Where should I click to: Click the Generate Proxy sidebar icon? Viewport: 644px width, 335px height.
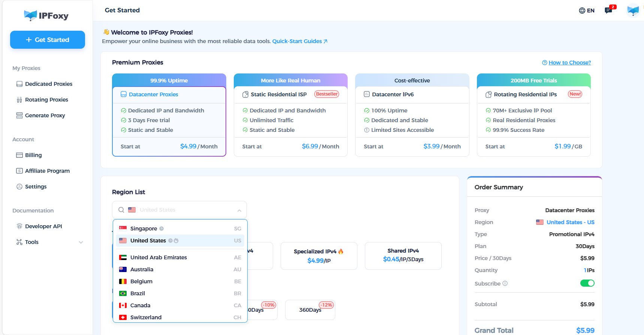pos(19,115)
